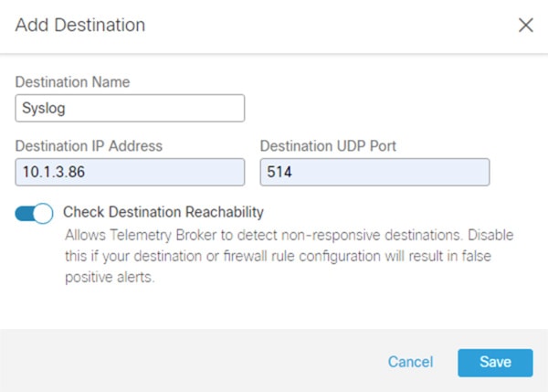
Task: Click the Add Destination dialog title
Action: point(80,26)
